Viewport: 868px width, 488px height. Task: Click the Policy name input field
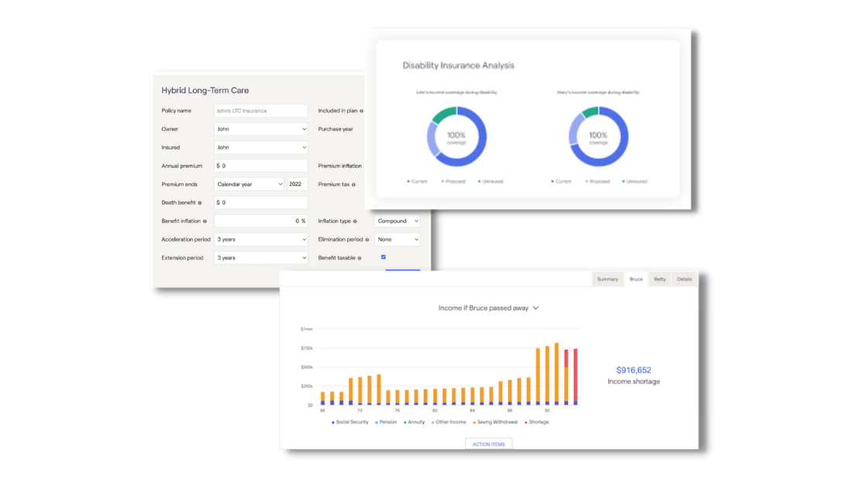[260, 111]
